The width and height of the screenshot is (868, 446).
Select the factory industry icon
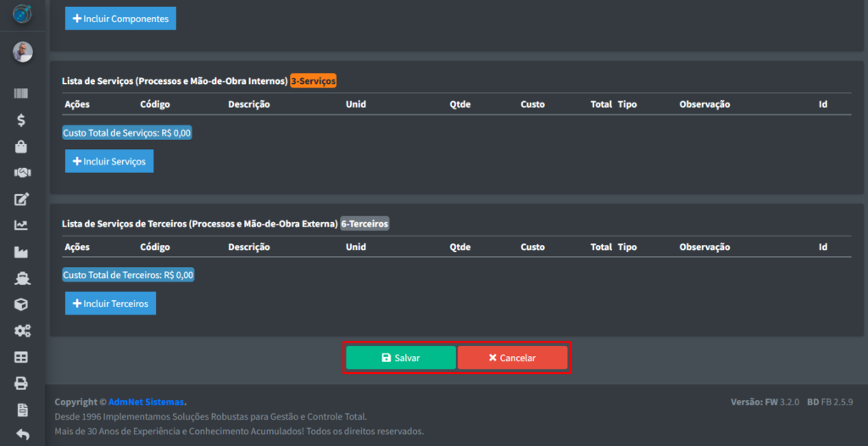pyautogui.click(x=22, y=252)
